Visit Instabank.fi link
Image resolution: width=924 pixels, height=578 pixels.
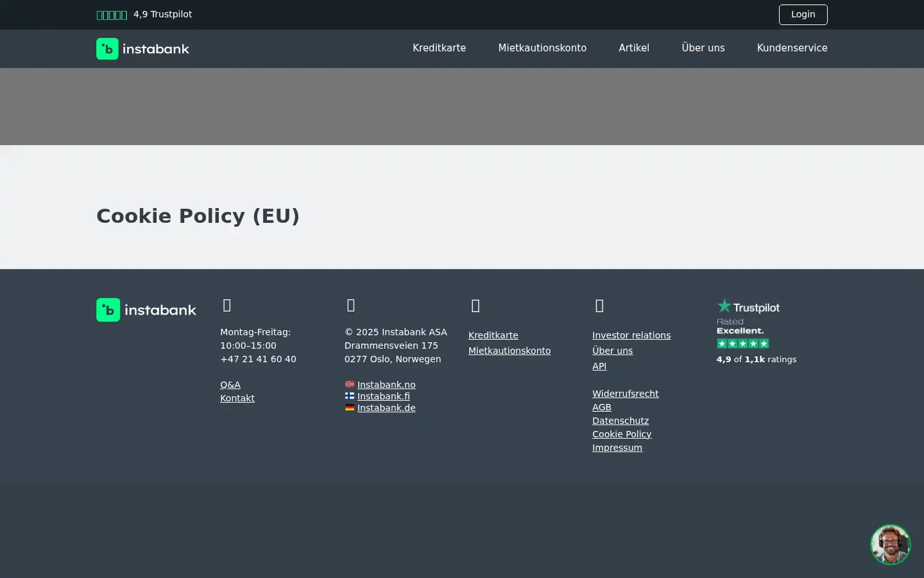tap(384, 396)
